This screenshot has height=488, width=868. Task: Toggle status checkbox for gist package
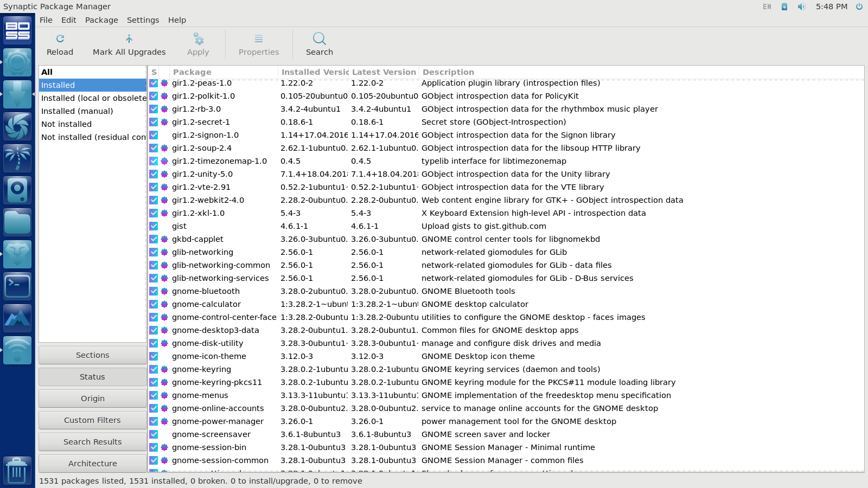tap(154, 226)
